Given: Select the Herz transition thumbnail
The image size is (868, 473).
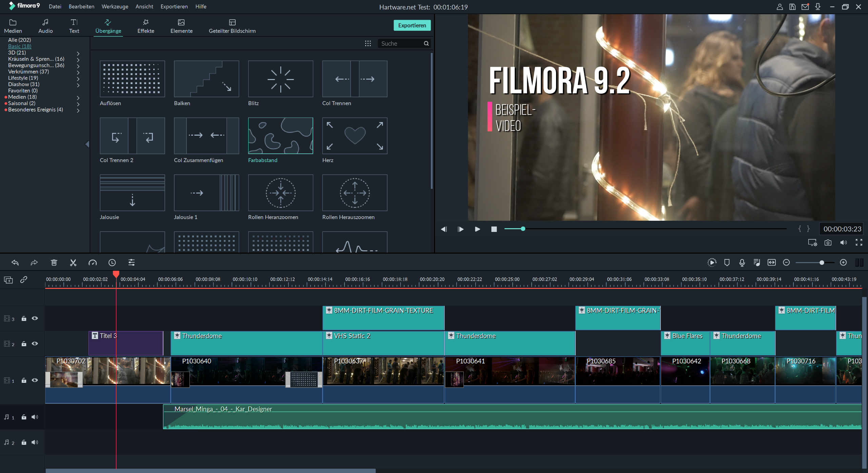Looking at the screenshot, I should [355, 136].
